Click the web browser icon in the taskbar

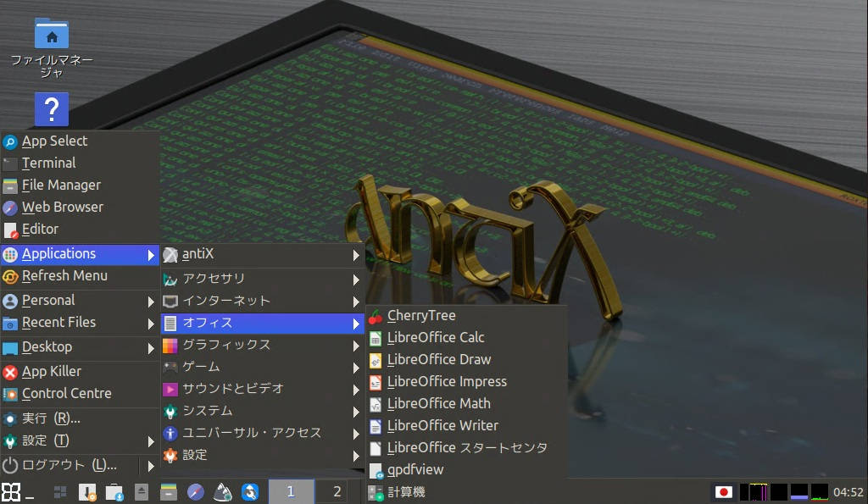click(196, 492)
